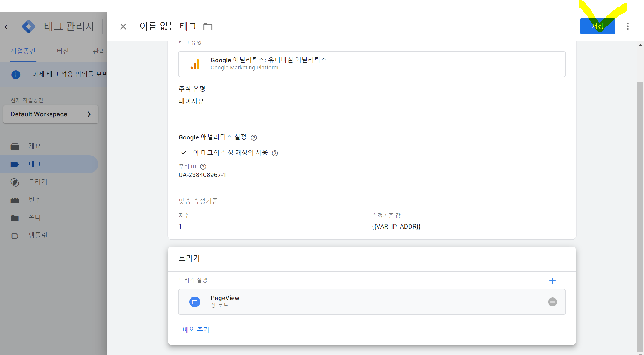Click the folder icon beside tag name
The image size is (644, 355).
208,27
